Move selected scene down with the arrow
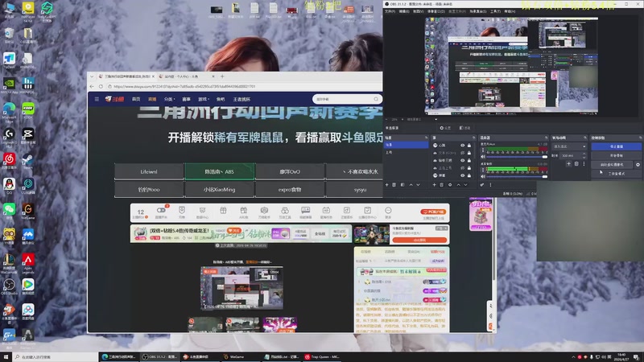644x362 pixels. [x=418, y=185]
